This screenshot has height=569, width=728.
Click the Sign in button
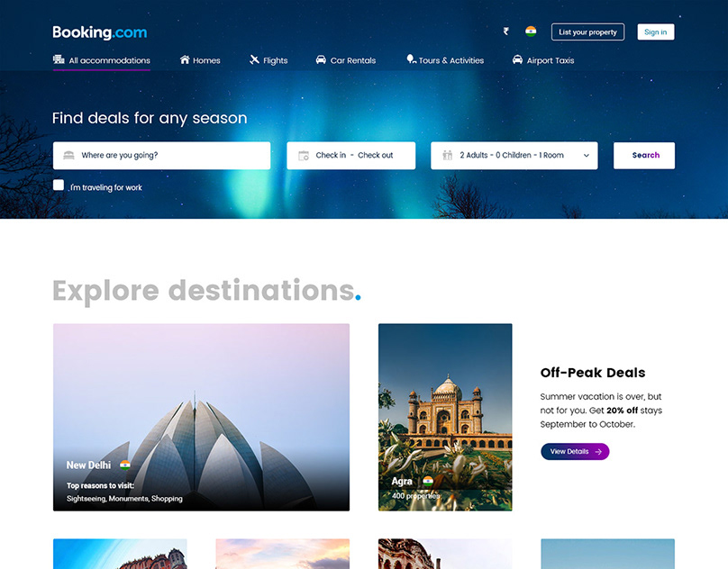point(656,32)
